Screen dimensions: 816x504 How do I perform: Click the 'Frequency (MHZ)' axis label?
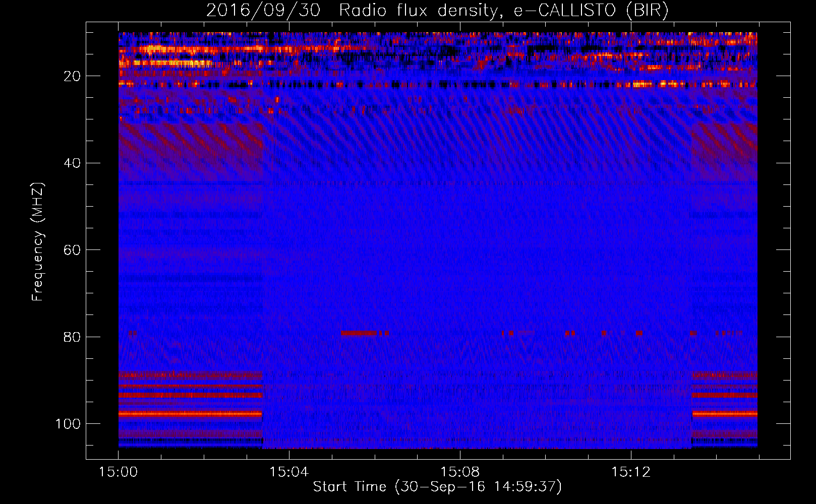[x=38, y=242]
